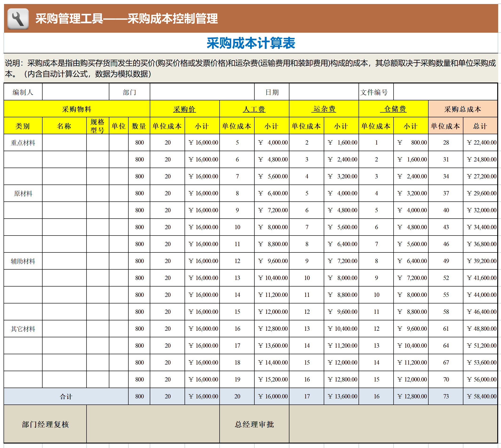Click 总经理审批 label cell
This screenshot has height=448, width=501.
pyautogui.click(x=254, y=424)
